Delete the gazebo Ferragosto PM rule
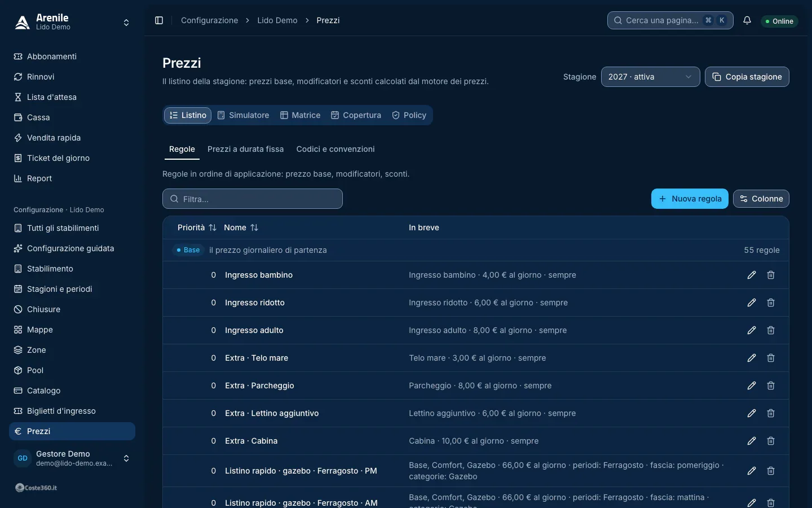The image size is (812, 508). 771,471
